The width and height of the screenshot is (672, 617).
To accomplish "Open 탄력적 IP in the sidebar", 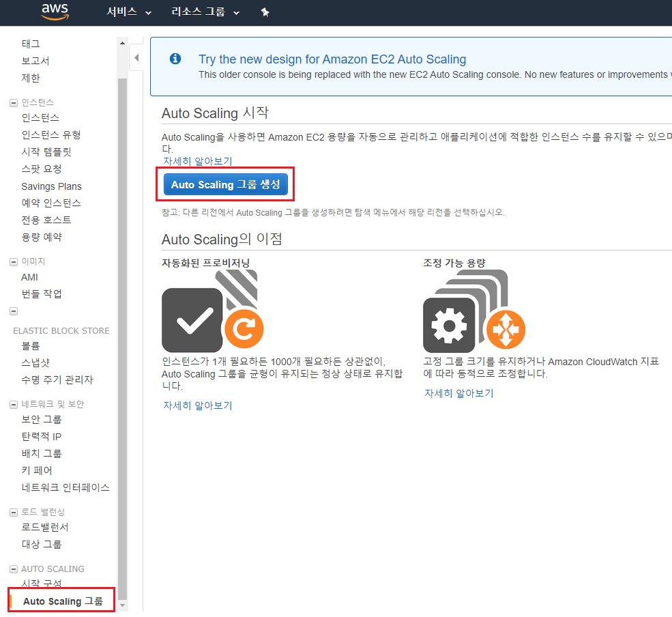I will [42, 437].
